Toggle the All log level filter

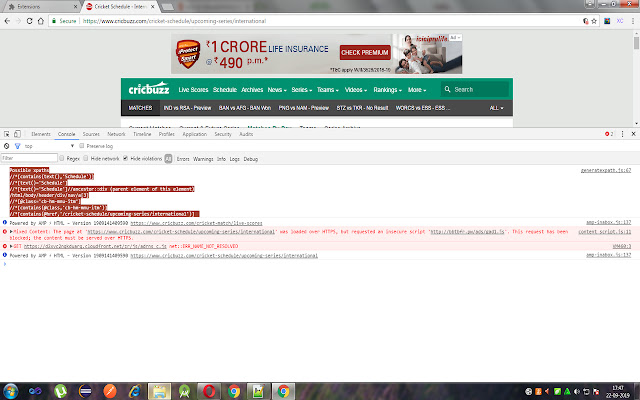tap(168, 159)
